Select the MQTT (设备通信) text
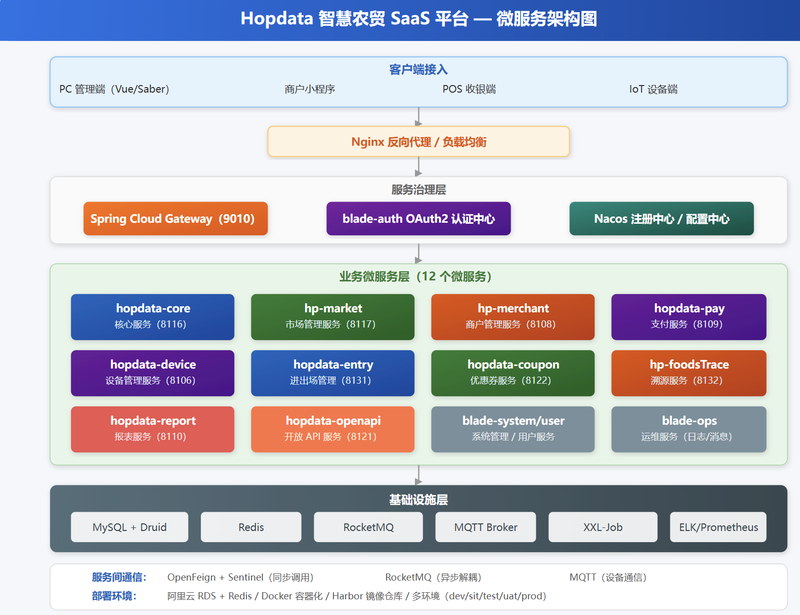The image size is (800, 615). 608,577
